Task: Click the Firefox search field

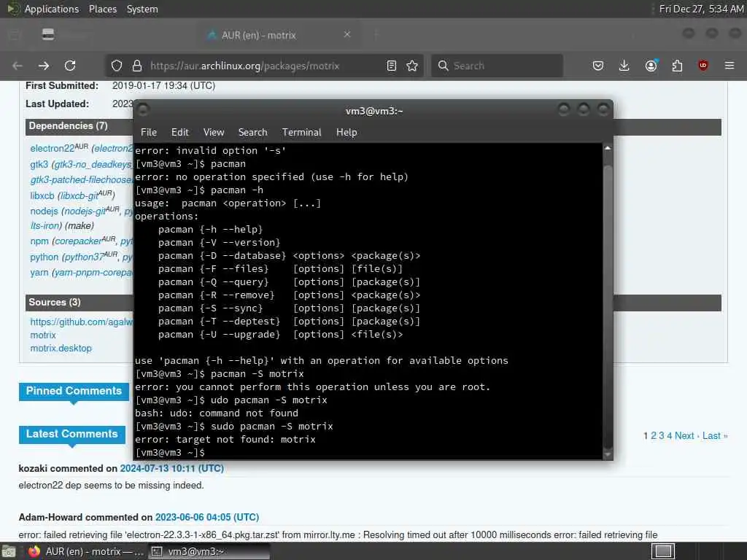Action: tap(498, 66)
